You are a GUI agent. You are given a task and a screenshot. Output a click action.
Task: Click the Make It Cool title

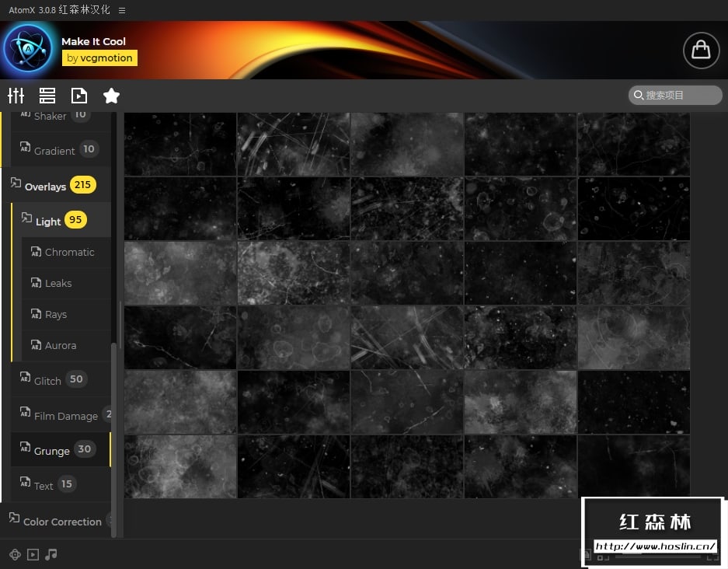[x=93, y=41]
